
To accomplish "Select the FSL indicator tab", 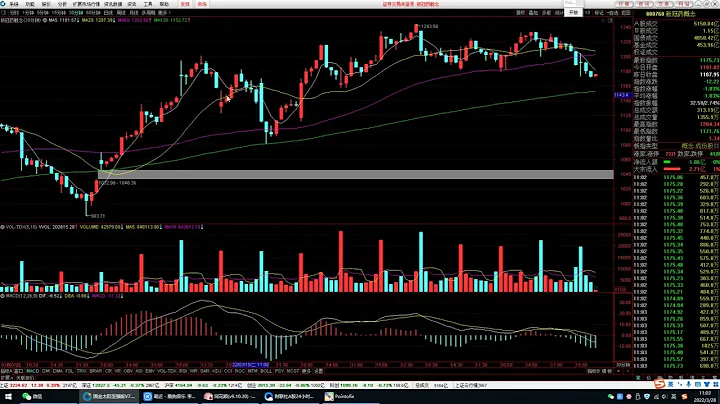I will click(69, 371).
